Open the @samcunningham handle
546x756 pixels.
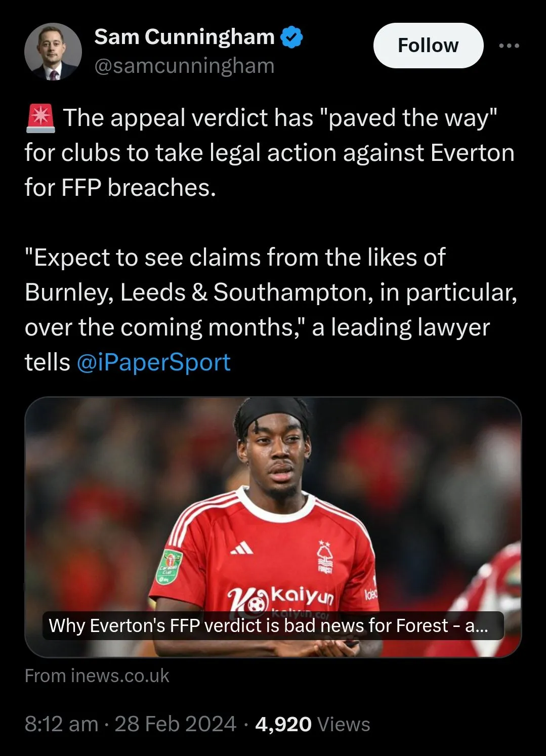(185, 66)
